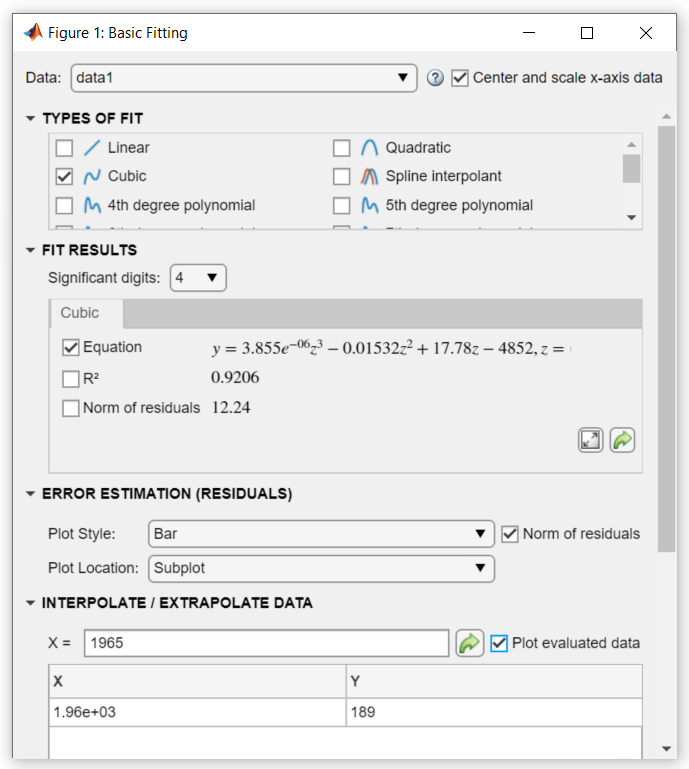Click the expand fit results icon
The image size is (689, 769).
click(x=591, y=440)
